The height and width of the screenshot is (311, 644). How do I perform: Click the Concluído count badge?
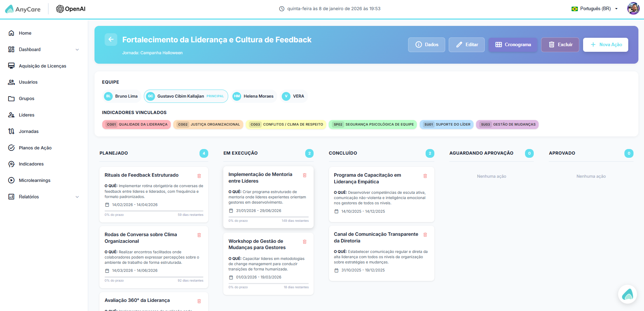[x=430, y=153]
